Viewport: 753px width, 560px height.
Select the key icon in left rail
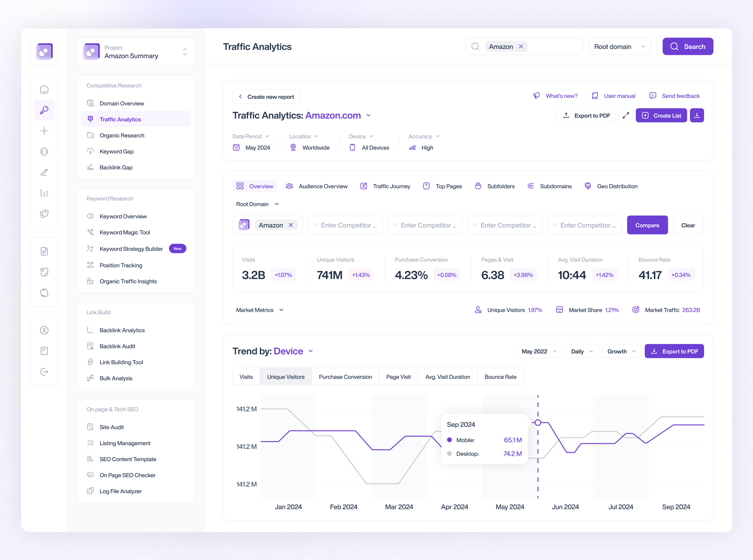[44, 110]
